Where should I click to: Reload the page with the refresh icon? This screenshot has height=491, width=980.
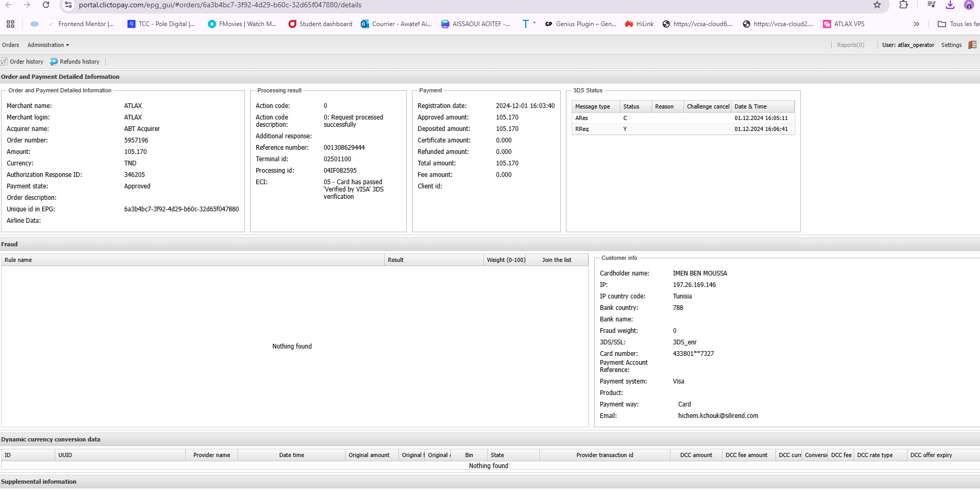click(x=46, y=5)
